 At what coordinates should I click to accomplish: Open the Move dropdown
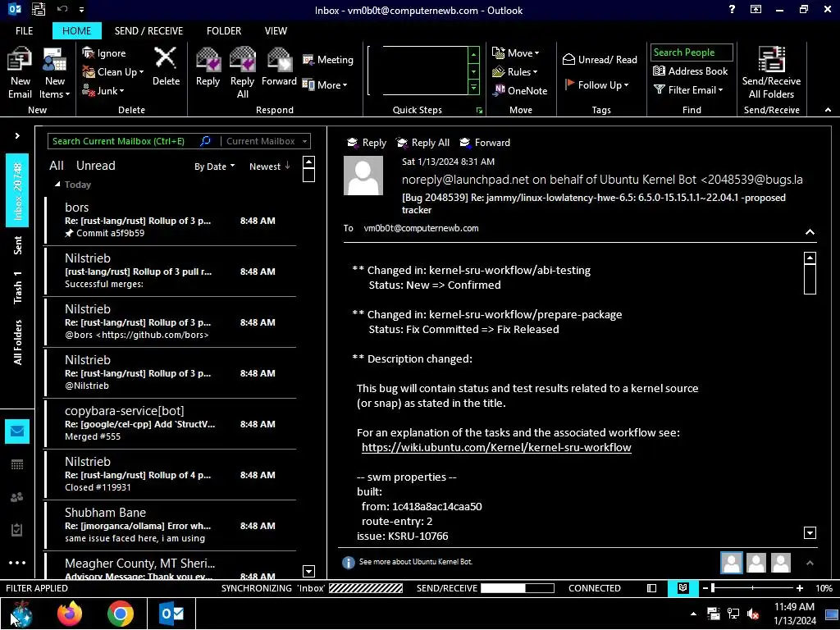point(515,52)
